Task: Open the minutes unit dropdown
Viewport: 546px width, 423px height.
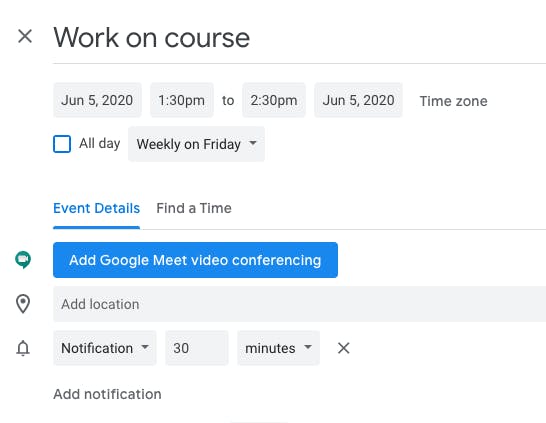Action: point(278,348)
